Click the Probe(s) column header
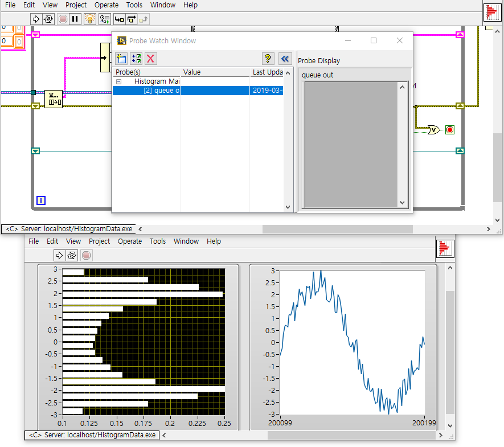This screenshot has width=504, height=447. click(128, 72)
